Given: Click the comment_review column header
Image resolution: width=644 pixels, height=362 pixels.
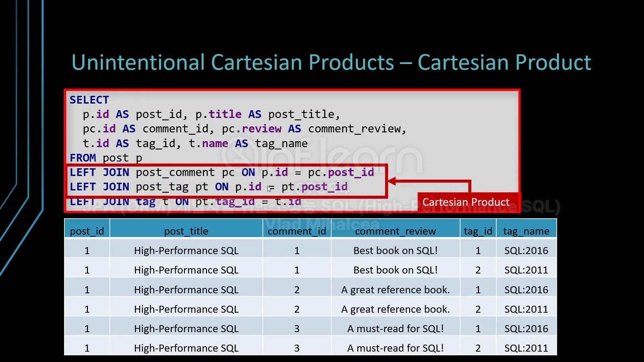Looking at the screenshot, I should tap(395, 231).
